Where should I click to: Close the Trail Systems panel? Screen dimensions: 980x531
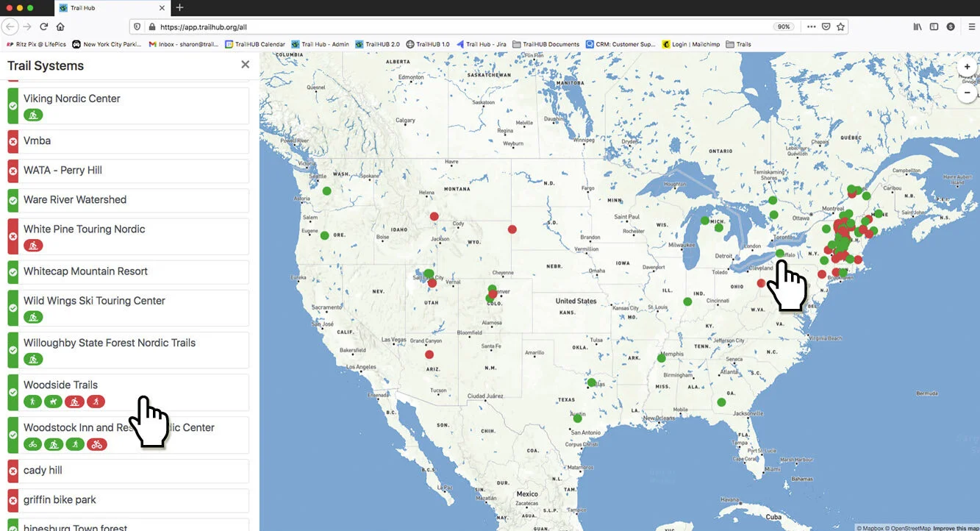[246, 65]
